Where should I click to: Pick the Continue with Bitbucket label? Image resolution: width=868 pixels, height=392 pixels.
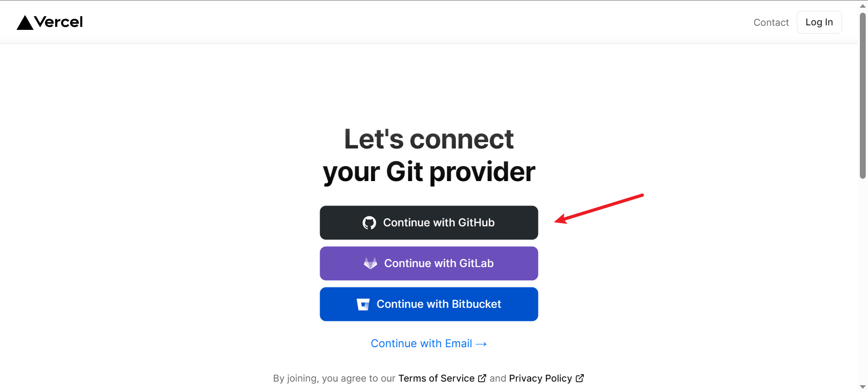click(x=439, y=304)
